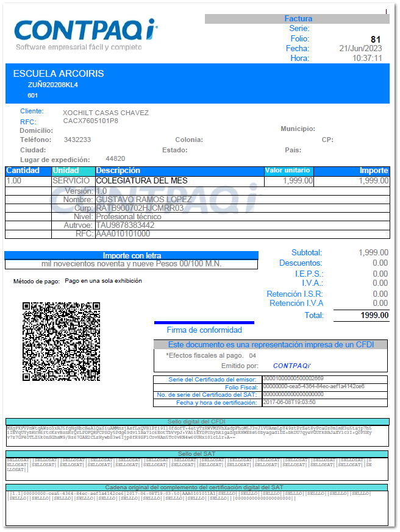Select emitter certificate serial number
Viewport: 400px width, 532px height.
293,378
